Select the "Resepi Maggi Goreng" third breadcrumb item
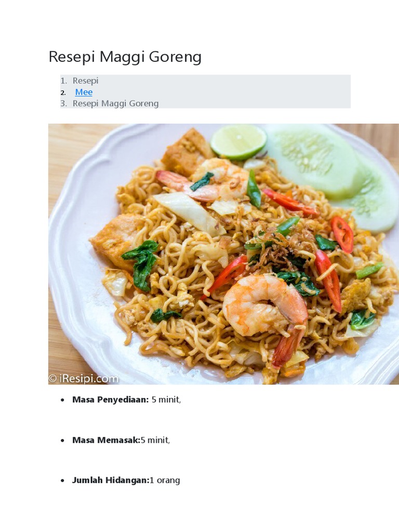Viewport: 399px width, 532px height. pyautogui.click(x=115, y=103)
